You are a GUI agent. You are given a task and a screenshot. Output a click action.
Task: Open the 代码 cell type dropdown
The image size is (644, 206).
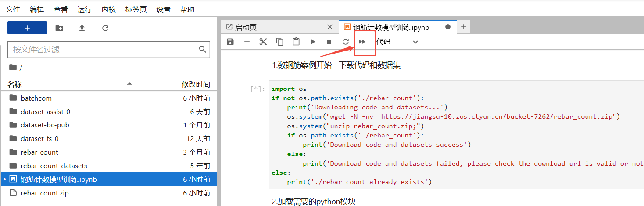[397, 42]
